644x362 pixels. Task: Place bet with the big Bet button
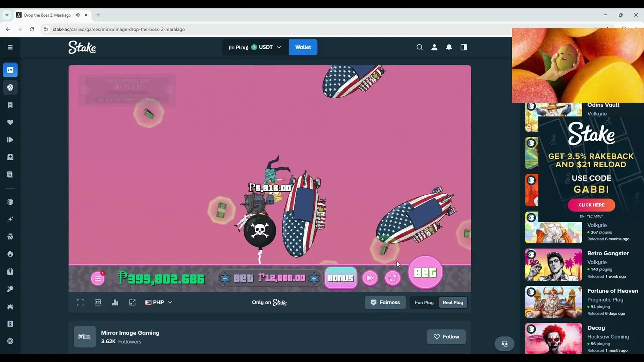point(425,273)
